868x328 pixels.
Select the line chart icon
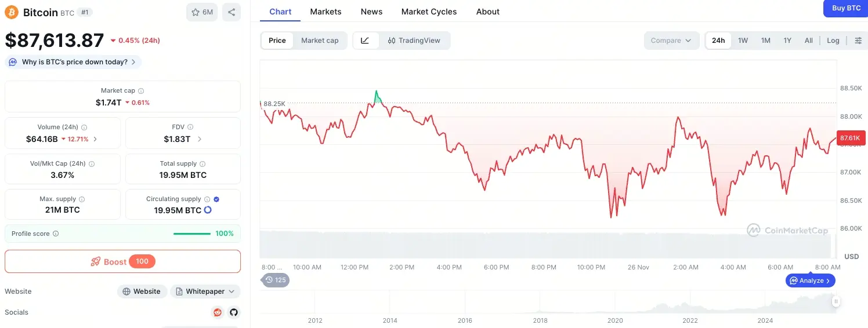tap(365, 41)
